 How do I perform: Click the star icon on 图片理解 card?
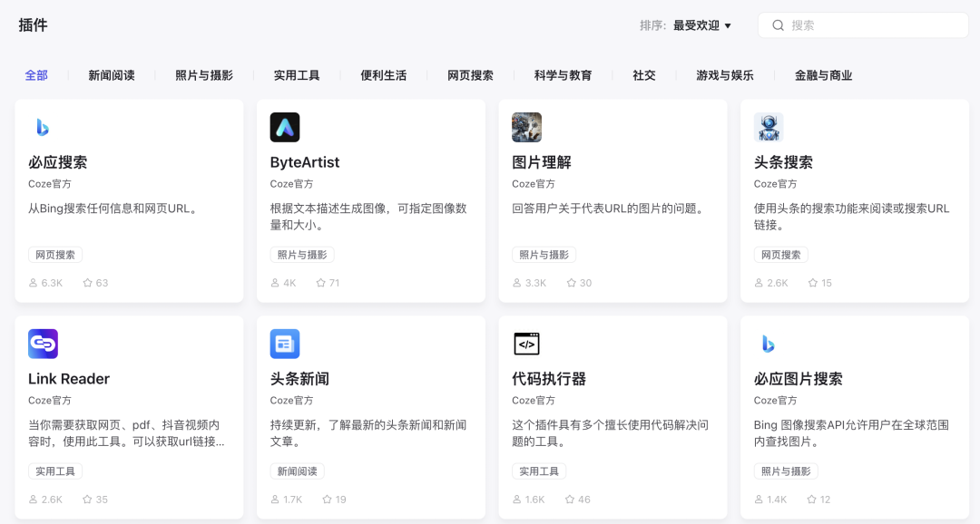pyautogui.click(x=572, y=283)
